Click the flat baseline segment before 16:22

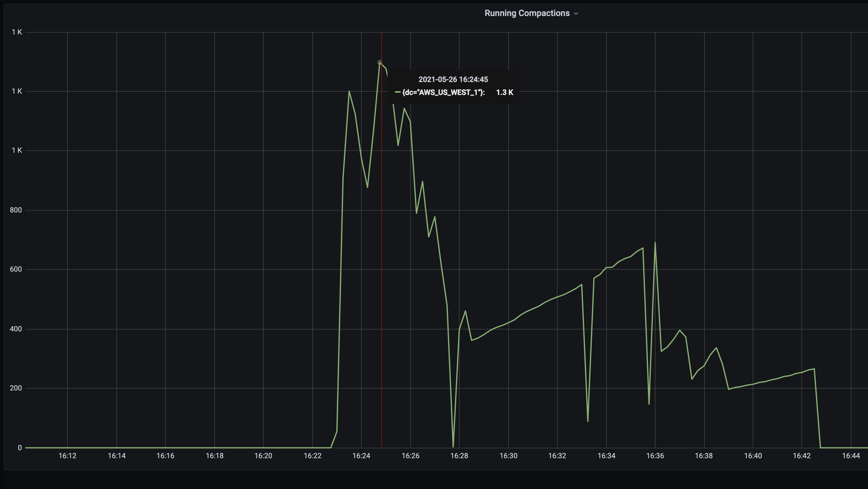point(202,448)
